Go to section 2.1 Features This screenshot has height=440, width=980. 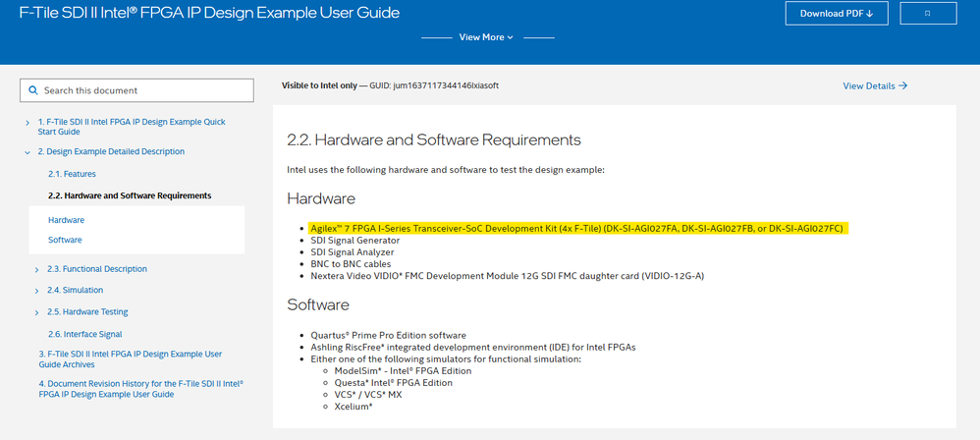(x=72, y=174)
